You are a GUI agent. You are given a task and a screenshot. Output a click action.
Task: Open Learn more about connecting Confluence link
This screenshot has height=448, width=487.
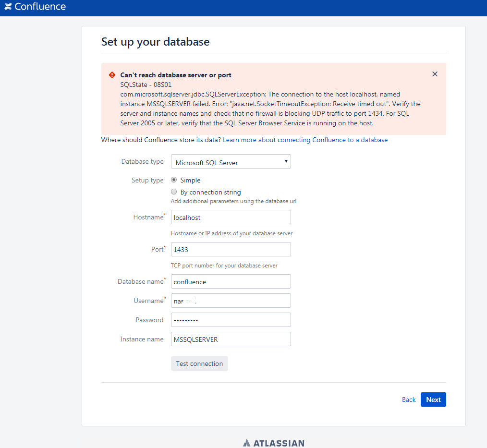(x=305, y=140)
